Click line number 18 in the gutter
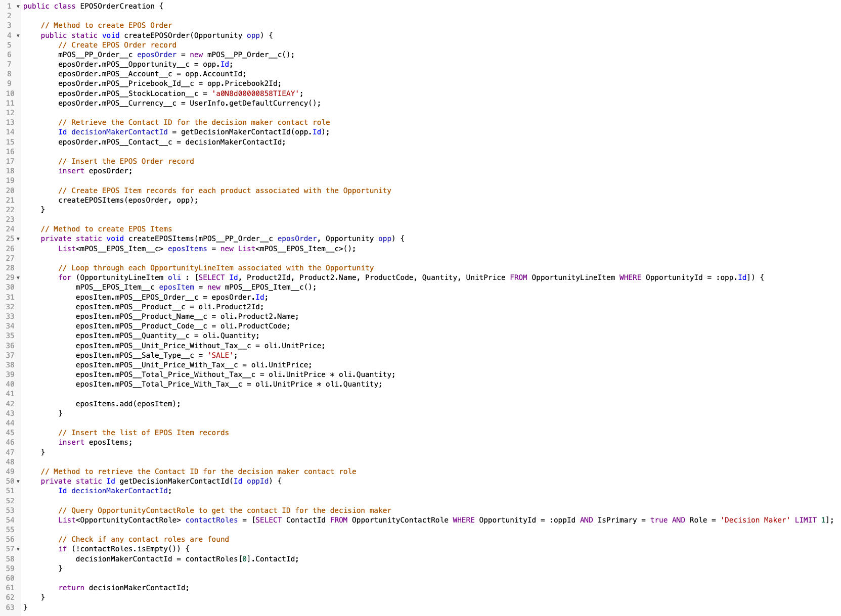Screen dimensions: 841x616 [10, 171]
